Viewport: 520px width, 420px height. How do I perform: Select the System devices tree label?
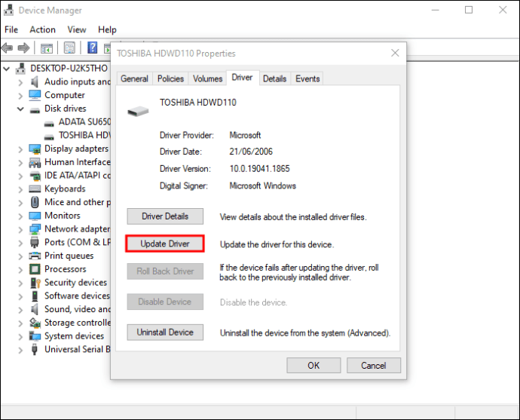tap(75, 336)
